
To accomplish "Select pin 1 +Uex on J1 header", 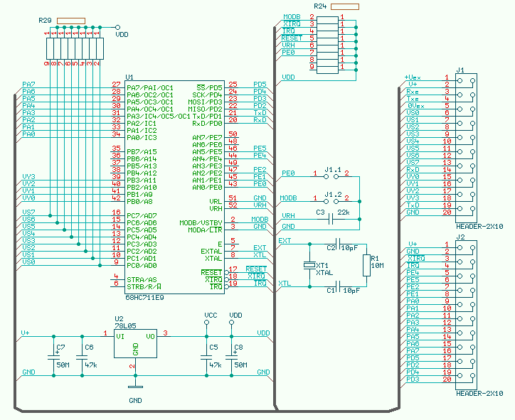I will pyautogui.click(x=447, y=77).
